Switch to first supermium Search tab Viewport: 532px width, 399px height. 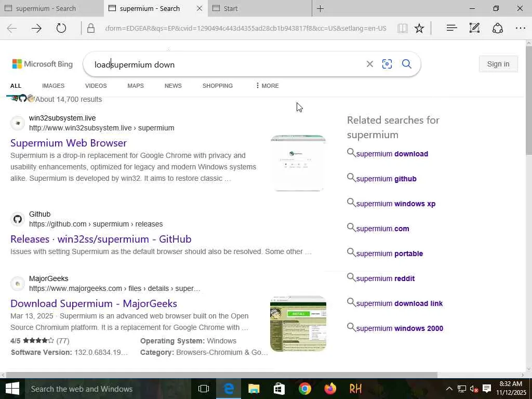(51, 8)
